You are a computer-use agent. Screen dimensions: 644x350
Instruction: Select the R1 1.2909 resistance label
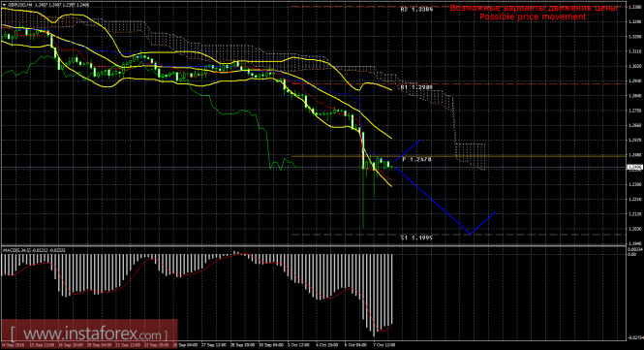coord(416,87)
